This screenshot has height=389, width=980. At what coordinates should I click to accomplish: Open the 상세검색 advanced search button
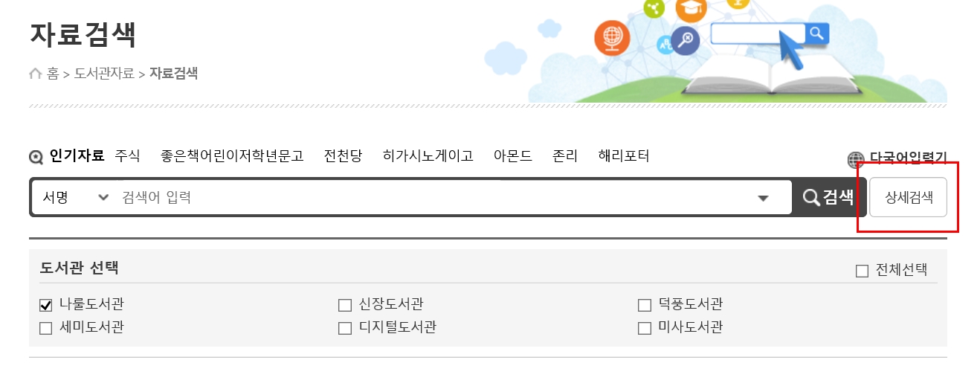(908, 197)
